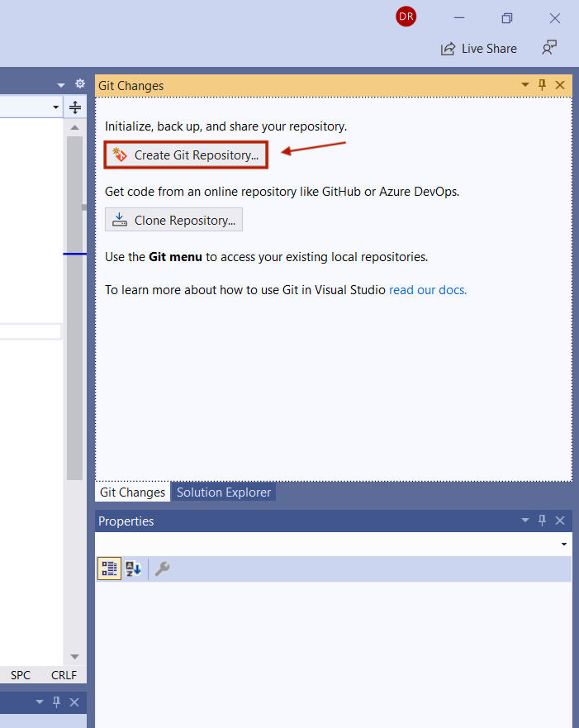Viewport: 579px width, 728px height.
Task: Select the Git Changes tab
Action: [132, 492]
